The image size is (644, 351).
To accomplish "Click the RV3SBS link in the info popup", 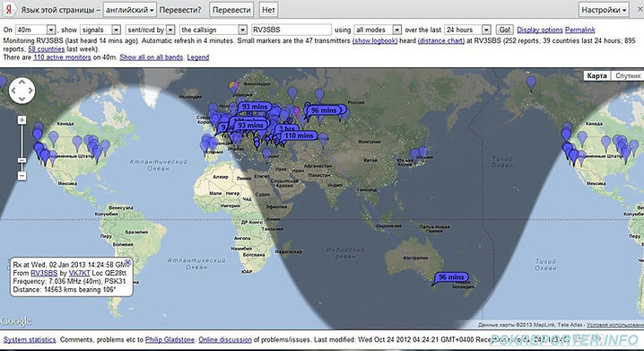I will 44,273.
